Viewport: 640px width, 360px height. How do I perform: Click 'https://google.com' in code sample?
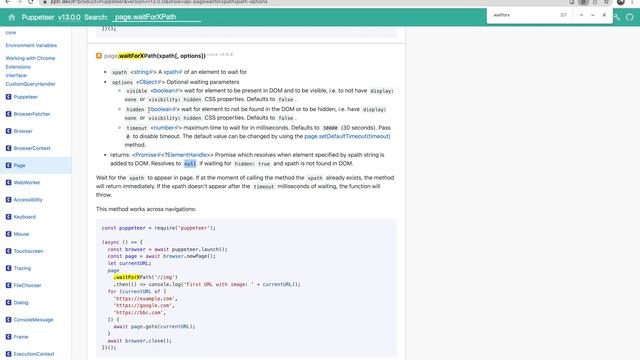coord(144,306)
